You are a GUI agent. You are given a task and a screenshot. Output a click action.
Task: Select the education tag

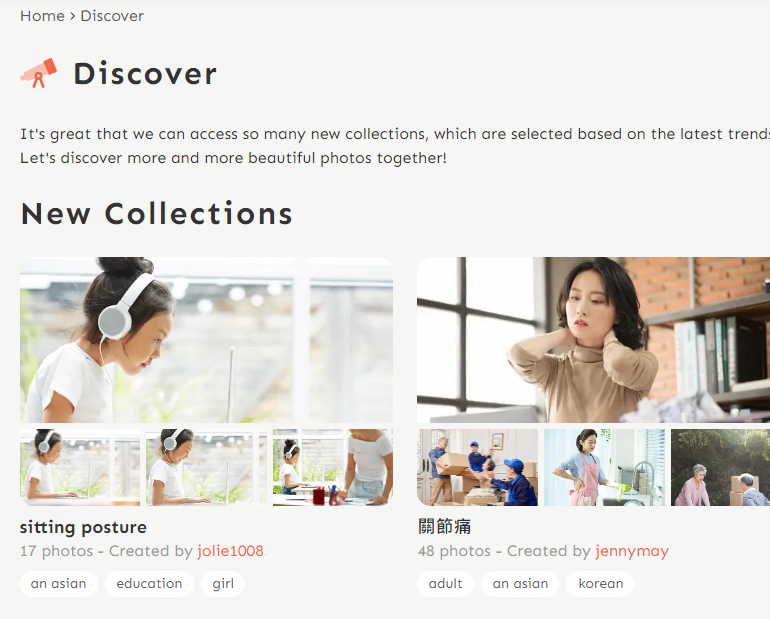(x=149, y=584)
